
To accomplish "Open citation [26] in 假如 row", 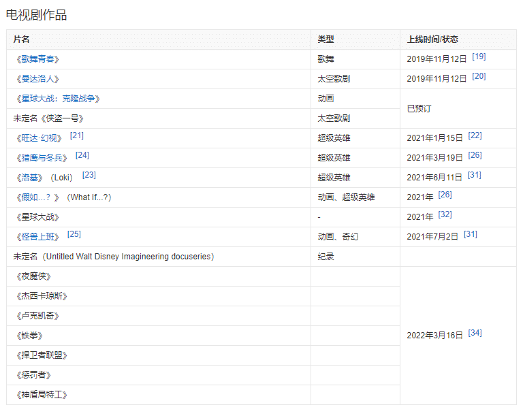I will (445, 195).
